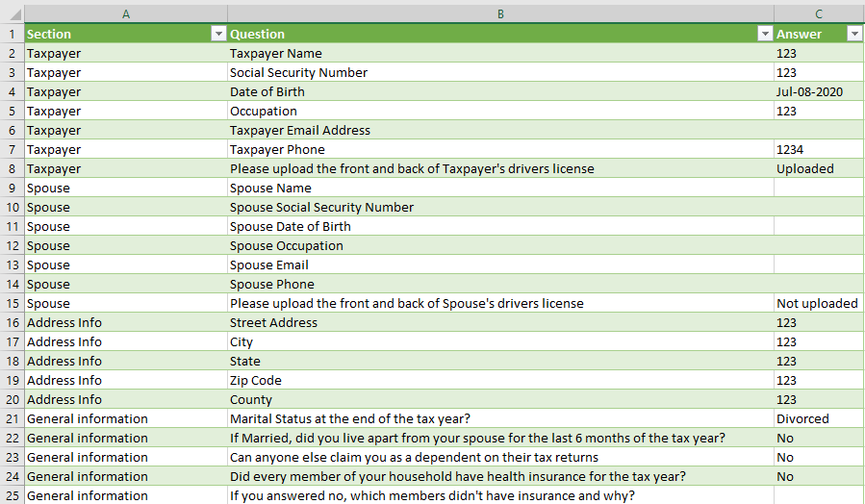Select column C header
This screenshot has width=865, height=504.
[818, 13]
